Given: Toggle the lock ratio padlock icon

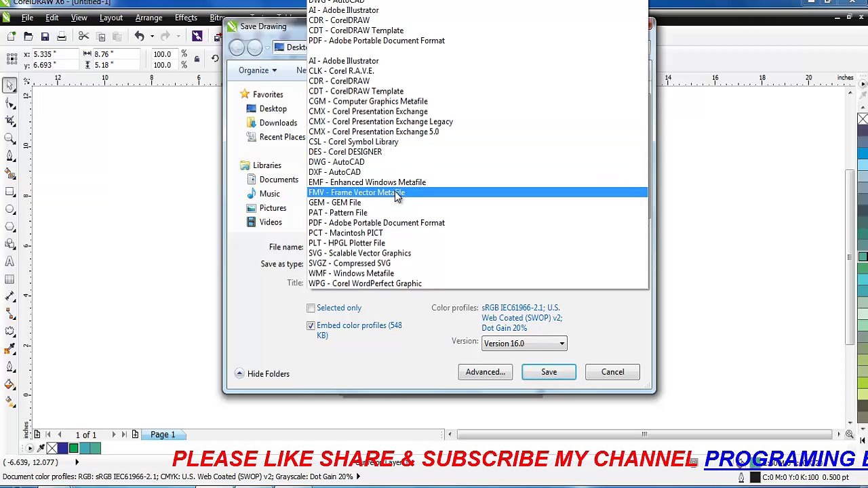Looking at the screenshot, I should tap(197, 60).
